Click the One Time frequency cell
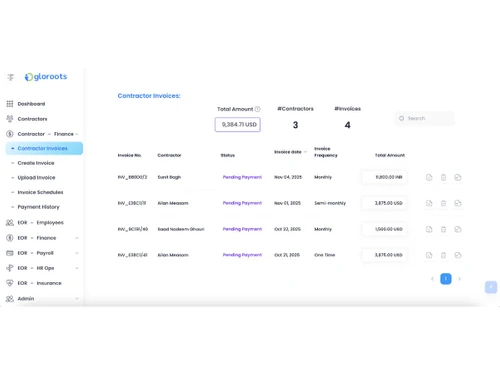The height and width of the screenshot is (375, 500). [325, 255]
